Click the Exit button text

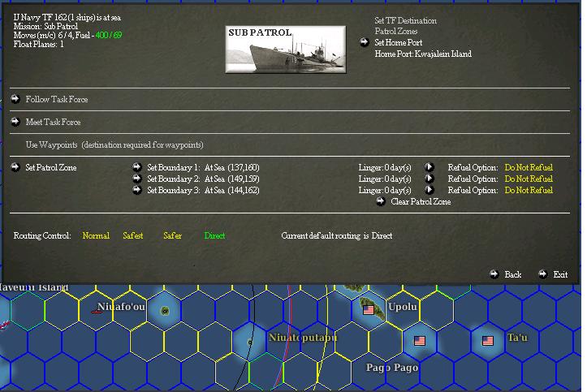pos(560,274)
